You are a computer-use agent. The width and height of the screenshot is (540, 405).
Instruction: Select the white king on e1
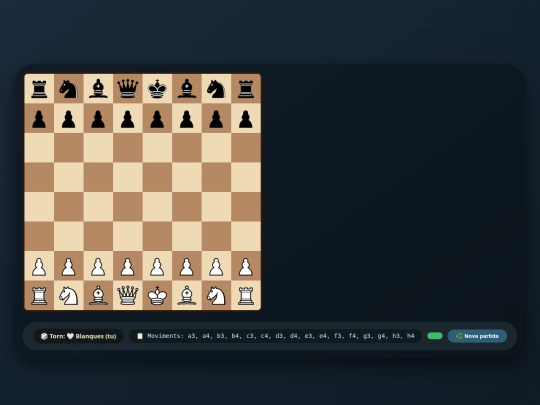point(157,295)
